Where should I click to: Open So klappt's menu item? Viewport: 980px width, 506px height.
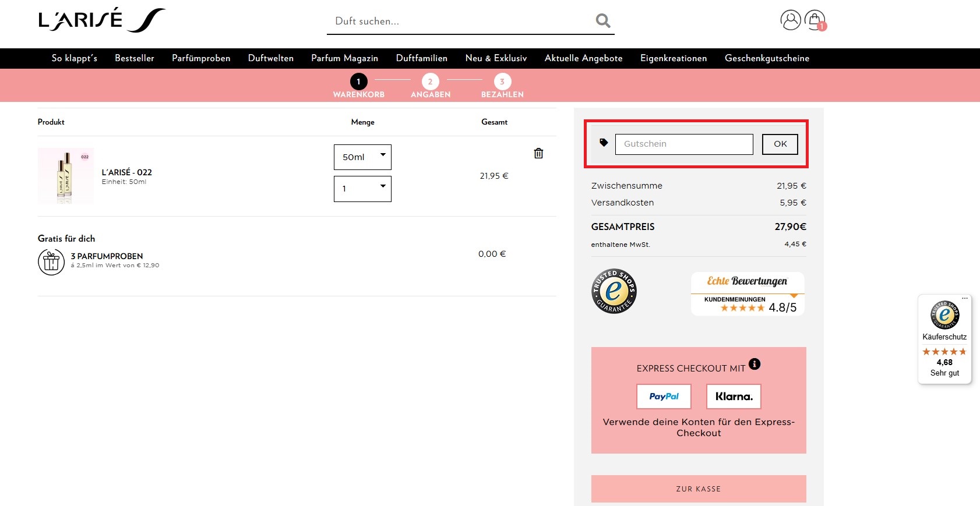[75, 58]
